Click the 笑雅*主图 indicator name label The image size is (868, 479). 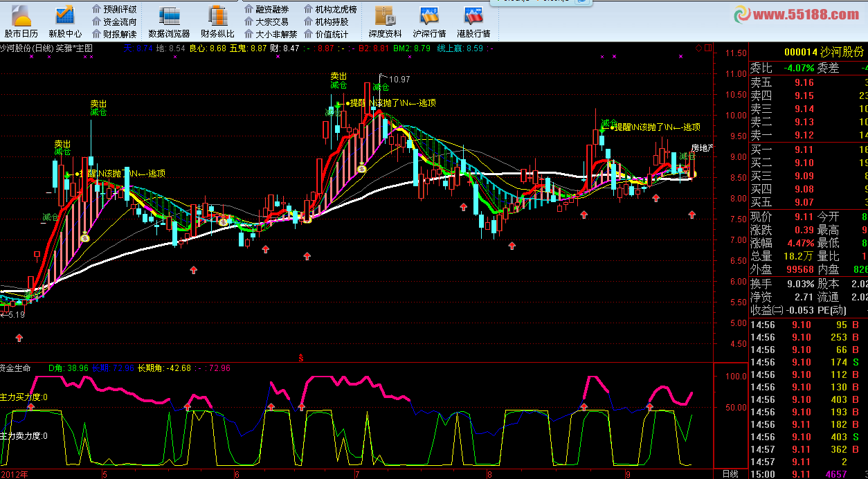(x=73, y=48)
